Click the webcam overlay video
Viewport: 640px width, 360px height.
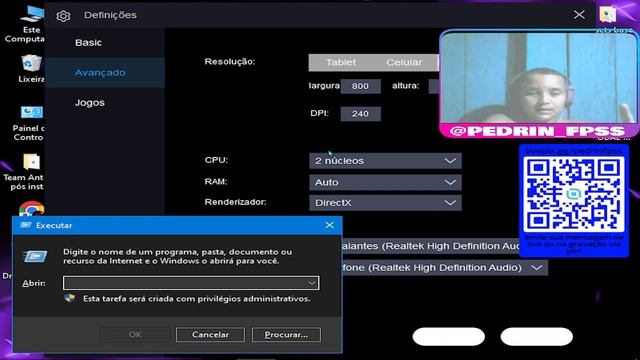(x=539, y=78)
